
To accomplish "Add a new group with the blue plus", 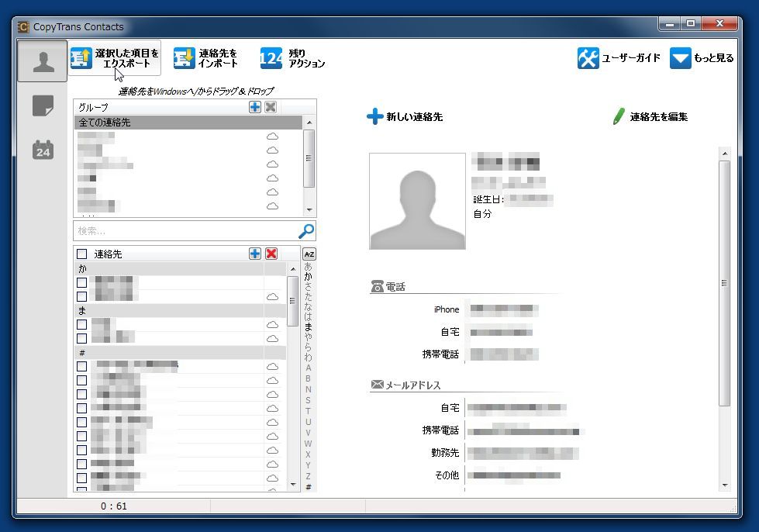I will pyautogui.click(x=255, y=107).
